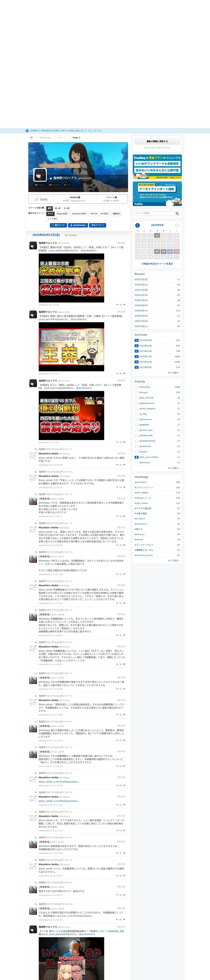This screenshot has height=980, width=210.
Task: Like the 項羽と劉邦 video tweet
Action: 124,442
